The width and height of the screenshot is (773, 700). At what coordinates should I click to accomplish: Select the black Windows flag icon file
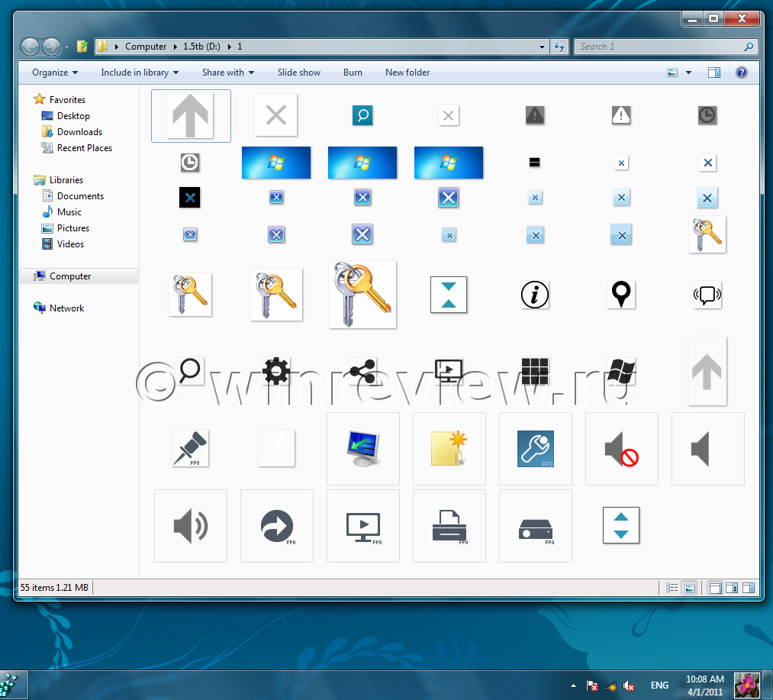point(621,371)
